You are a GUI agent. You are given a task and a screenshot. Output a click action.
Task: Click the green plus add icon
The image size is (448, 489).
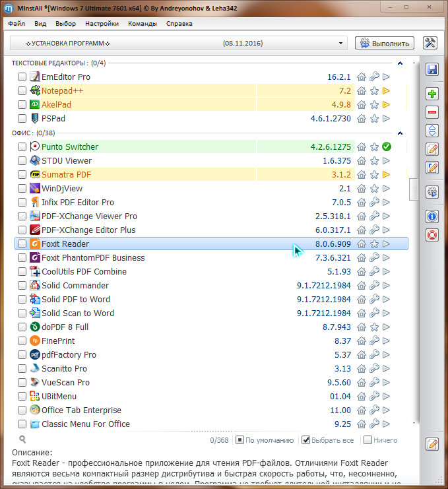point(432,94)
